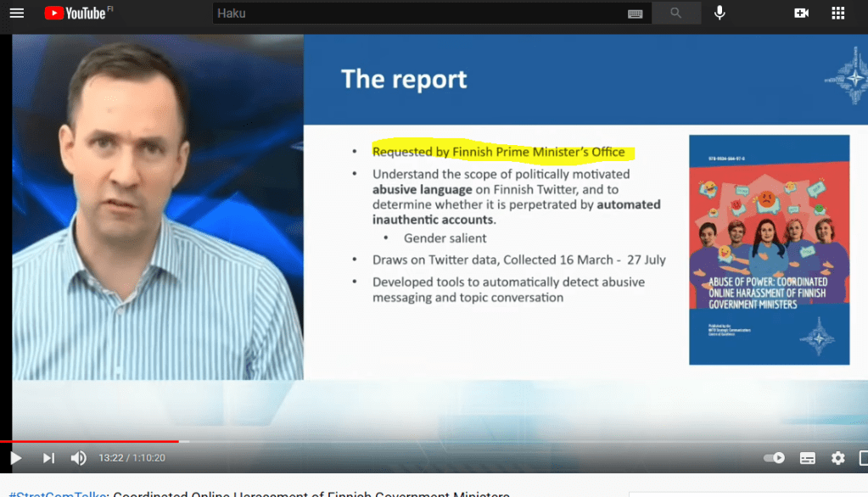Click the highlighted Finnish Prime Minister's Office text

pyautogui.click(x=499, y=152)
